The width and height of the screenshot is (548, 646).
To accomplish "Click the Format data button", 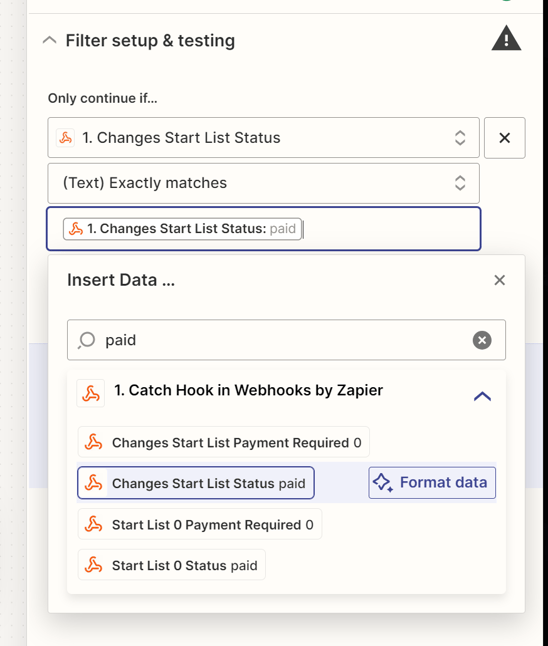I will pos(432,482).
